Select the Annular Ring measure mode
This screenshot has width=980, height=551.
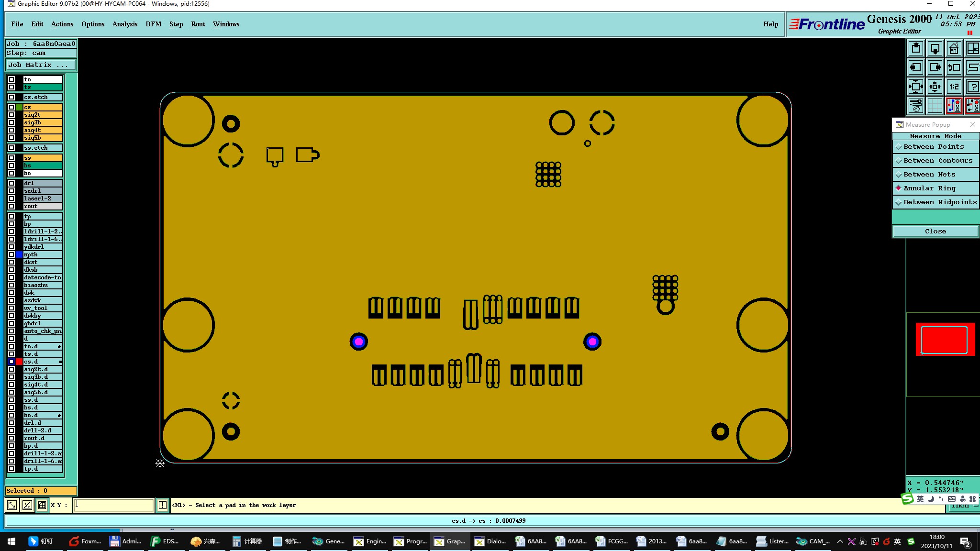(x=929, y=188)
